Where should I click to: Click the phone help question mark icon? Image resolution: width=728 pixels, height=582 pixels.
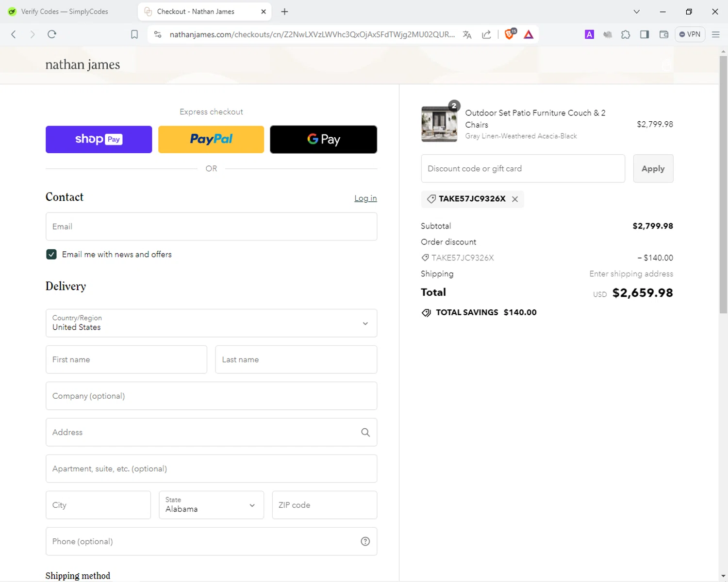[x=365, y=541]
